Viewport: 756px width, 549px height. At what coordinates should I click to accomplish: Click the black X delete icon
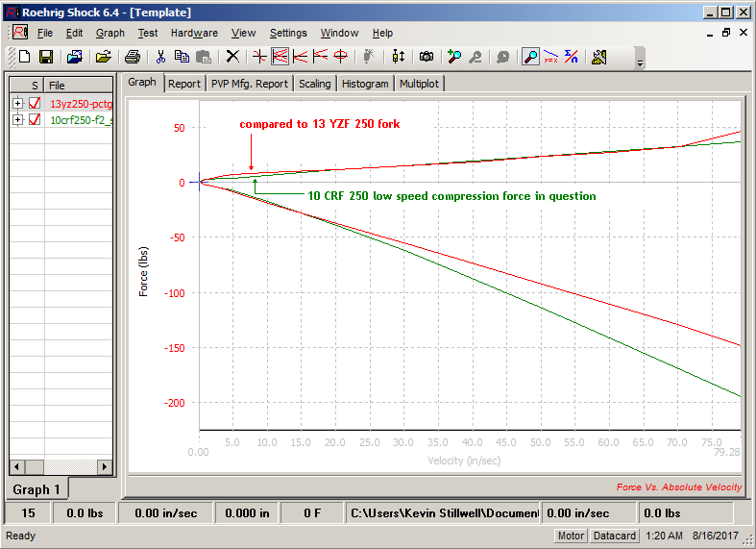[232, 57]
